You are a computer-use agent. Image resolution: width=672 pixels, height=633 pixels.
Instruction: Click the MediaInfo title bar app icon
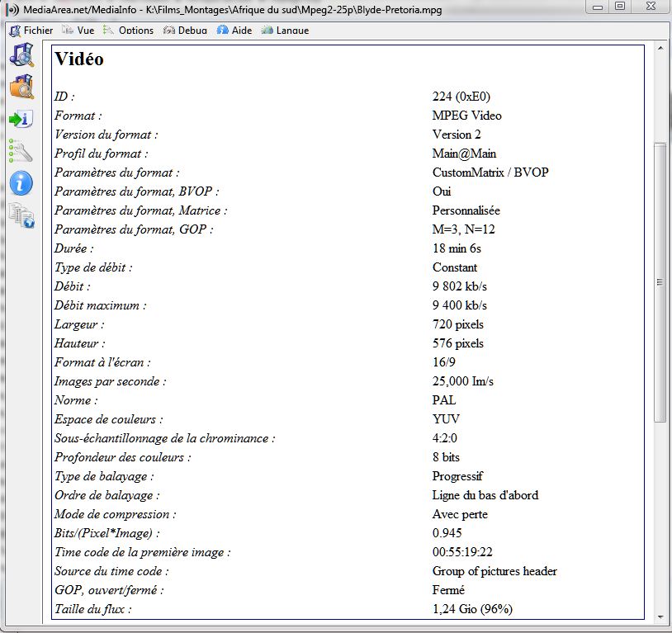click(x=12, y=9)
